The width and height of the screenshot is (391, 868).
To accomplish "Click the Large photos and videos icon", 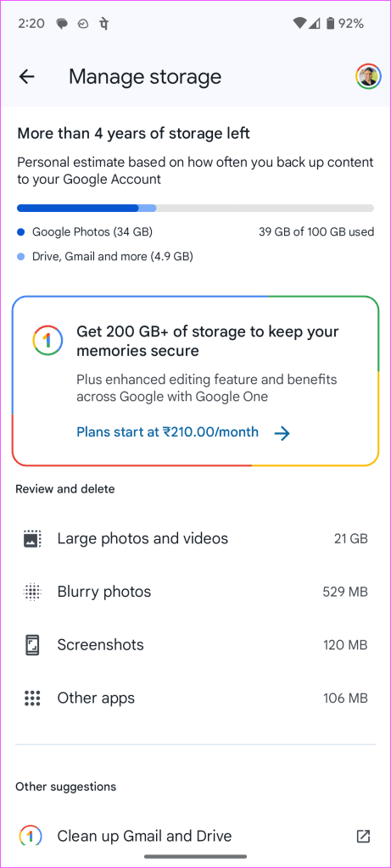I will (x=33, y=538).
